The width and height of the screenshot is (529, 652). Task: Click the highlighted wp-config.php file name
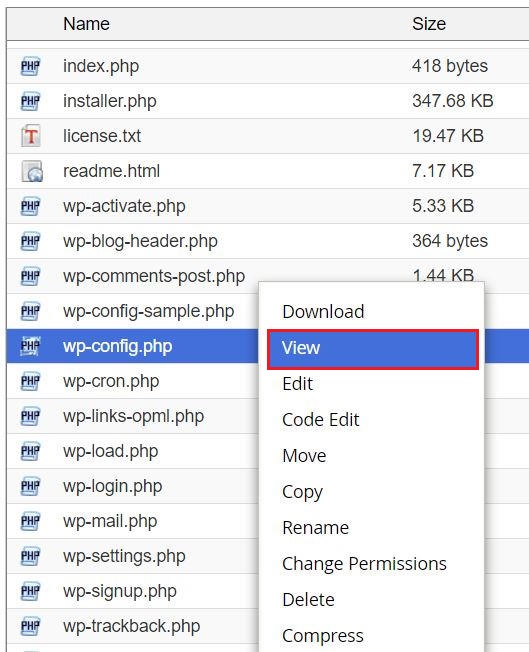118,346
